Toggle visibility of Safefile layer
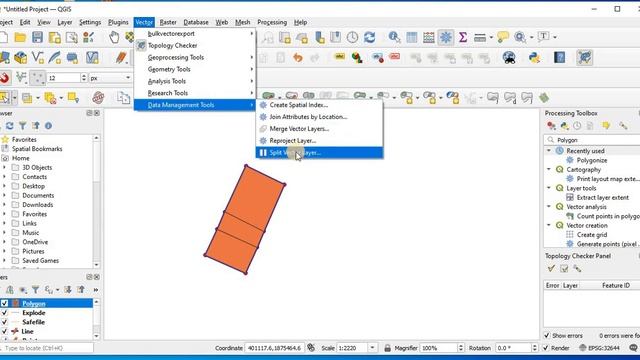Image resolution: width=640 pixels, height=360 pixels. pos(4,322)
